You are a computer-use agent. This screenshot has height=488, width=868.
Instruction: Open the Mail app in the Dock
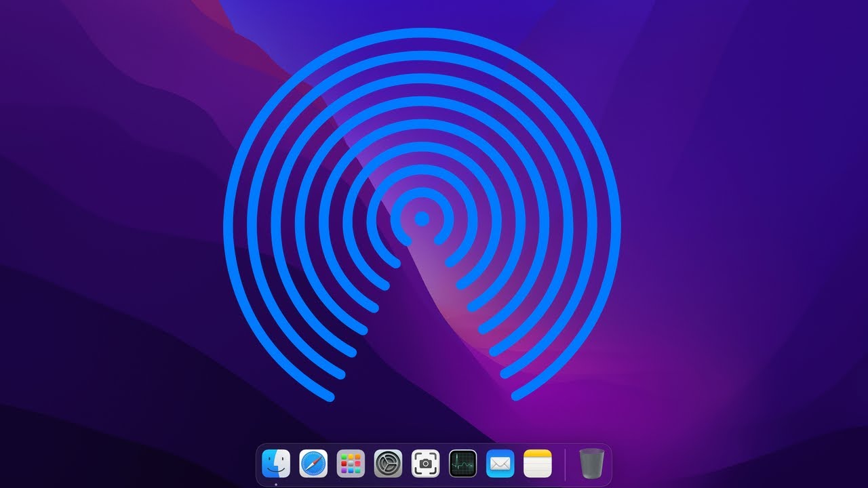pos(500,464)
